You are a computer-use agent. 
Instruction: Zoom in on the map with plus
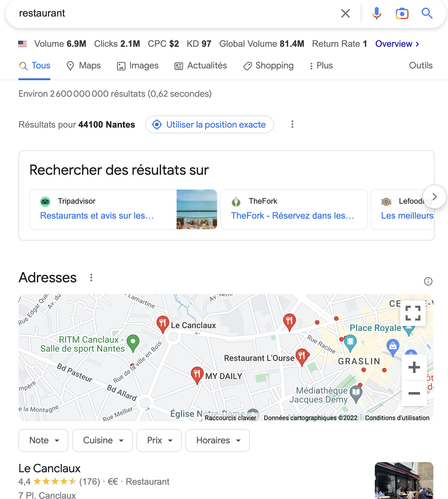(414, 367)
